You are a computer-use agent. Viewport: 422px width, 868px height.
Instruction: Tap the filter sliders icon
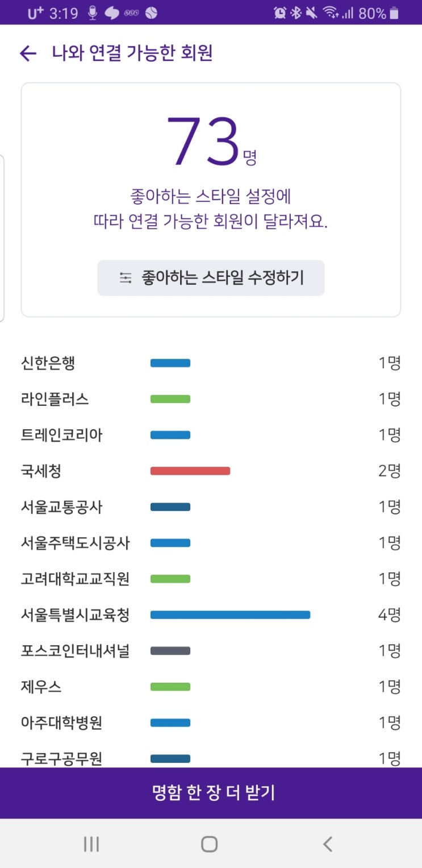pos(126,278)
